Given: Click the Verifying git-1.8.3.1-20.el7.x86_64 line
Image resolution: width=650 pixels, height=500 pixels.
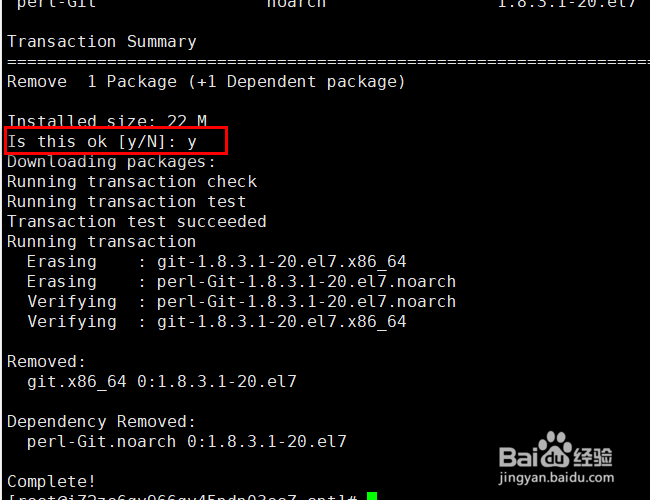Looking at the screenshot, I should click(x=216, y=321).
